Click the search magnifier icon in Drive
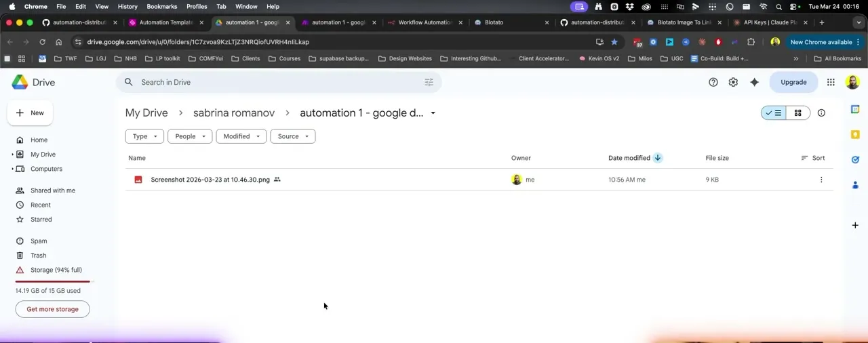 [x=129, y=82]
